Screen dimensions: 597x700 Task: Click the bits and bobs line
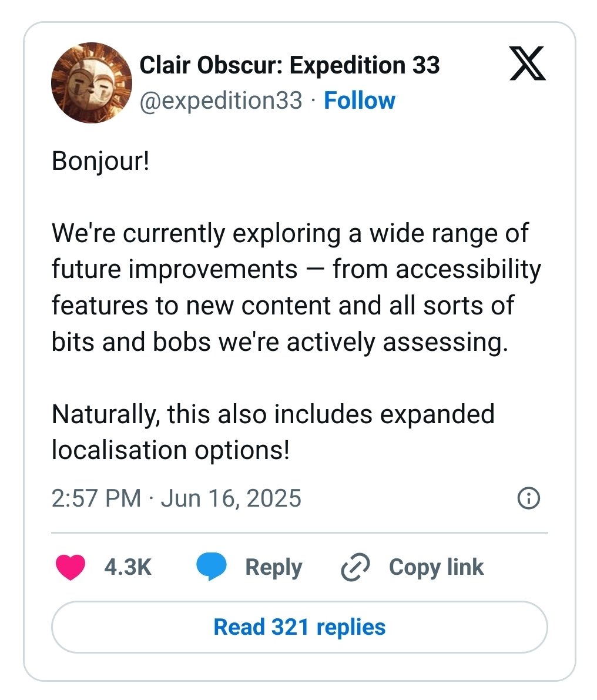280,343
